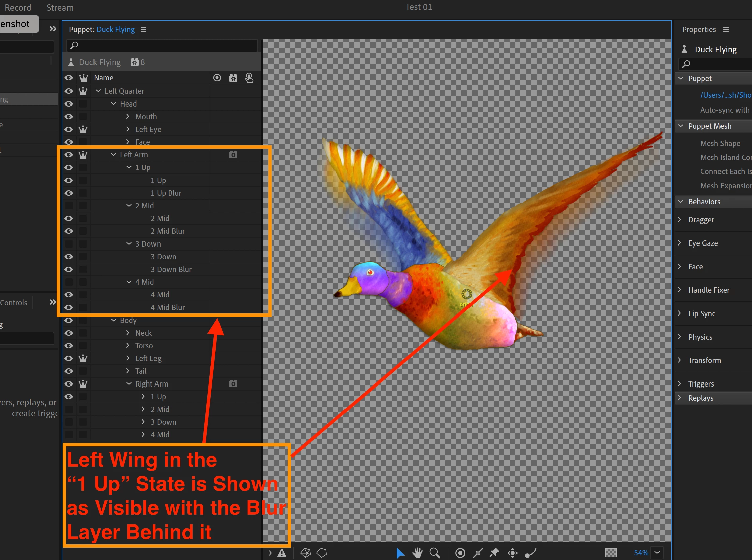This screenshot has width=752, height=560.
Task: Collapse the Left Arm group
Action: [x=114, y=155]
